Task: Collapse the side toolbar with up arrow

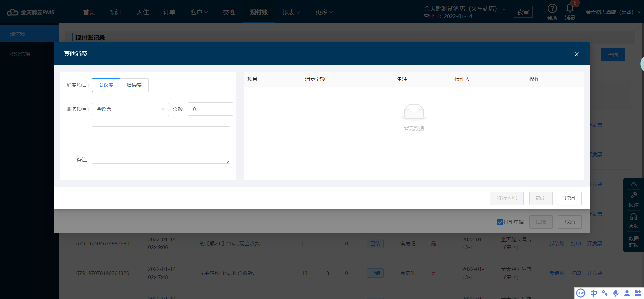Action: pos(634,184)
